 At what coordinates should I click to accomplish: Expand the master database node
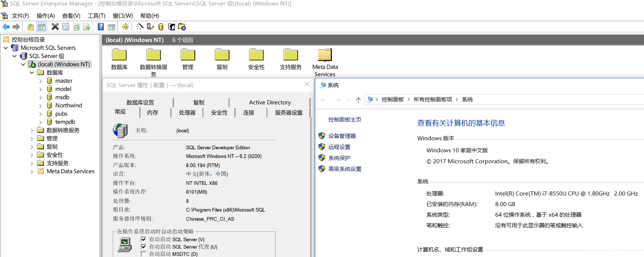point(41,81)
